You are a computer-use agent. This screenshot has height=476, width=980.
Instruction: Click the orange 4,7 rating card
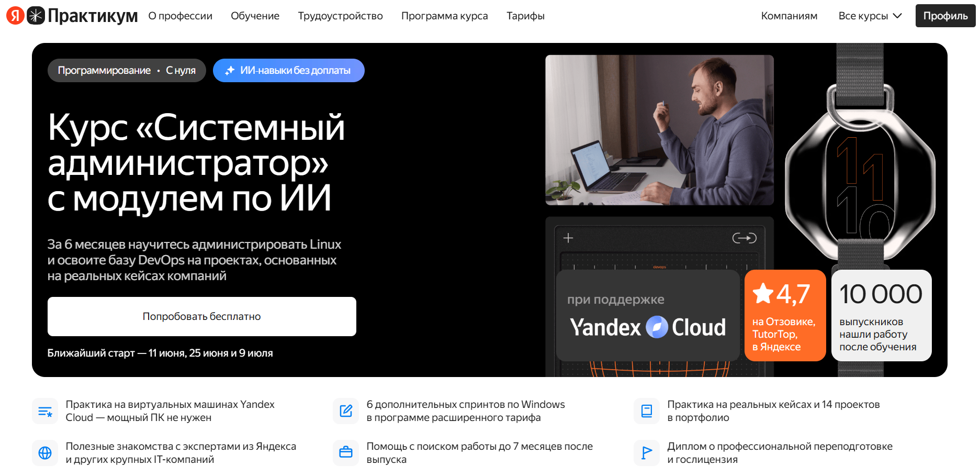point(785,315)
